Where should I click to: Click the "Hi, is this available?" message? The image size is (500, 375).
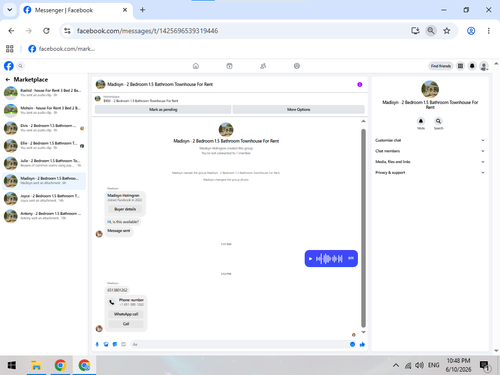(x=123, y=222)
